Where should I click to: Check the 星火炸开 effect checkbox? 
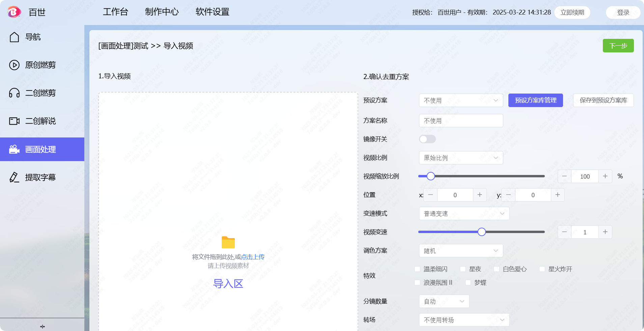[542, 269]
